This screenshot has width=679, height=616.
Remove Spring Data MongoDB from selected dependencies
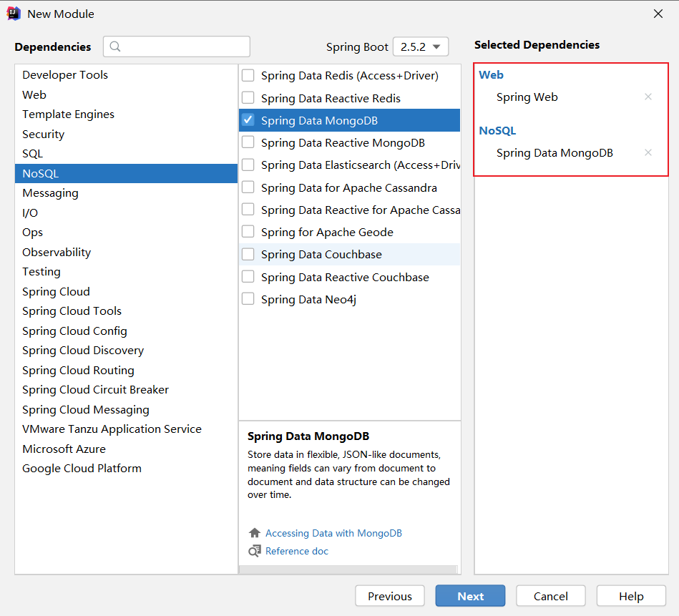[x=648, y=152]
